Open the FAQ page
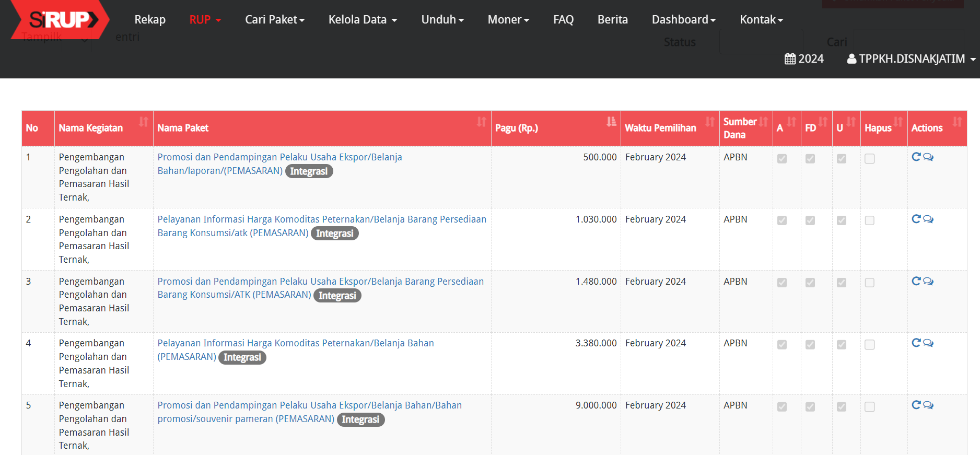The width and height of the screenshot is (980, 455). (563, 20)
